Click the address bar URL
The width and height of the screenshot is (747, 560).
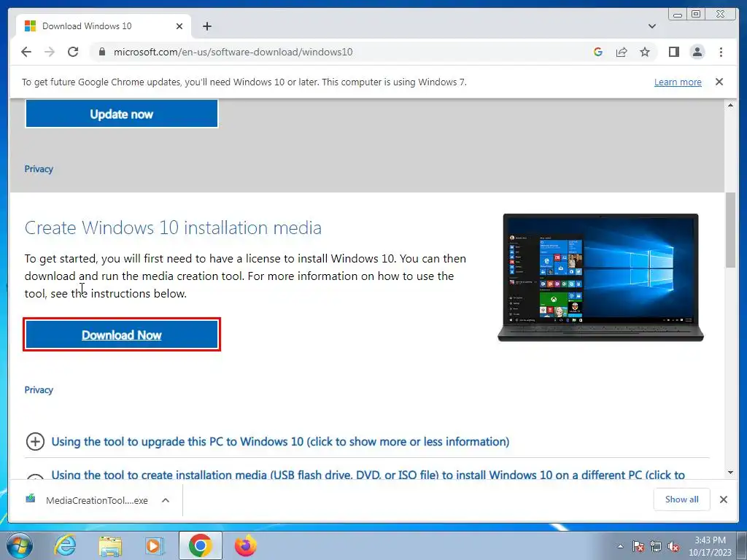click(x=233, y=52)
